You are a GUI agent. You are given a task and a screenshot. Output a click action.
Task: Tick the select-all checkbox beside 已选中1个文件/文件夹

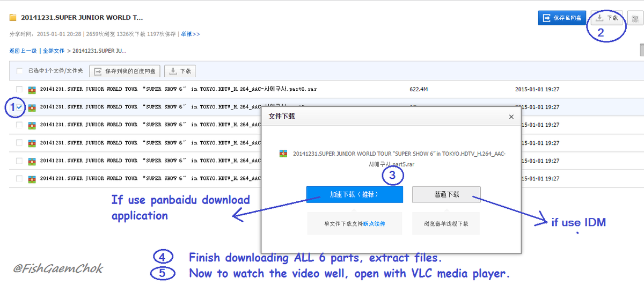(20, 71)
